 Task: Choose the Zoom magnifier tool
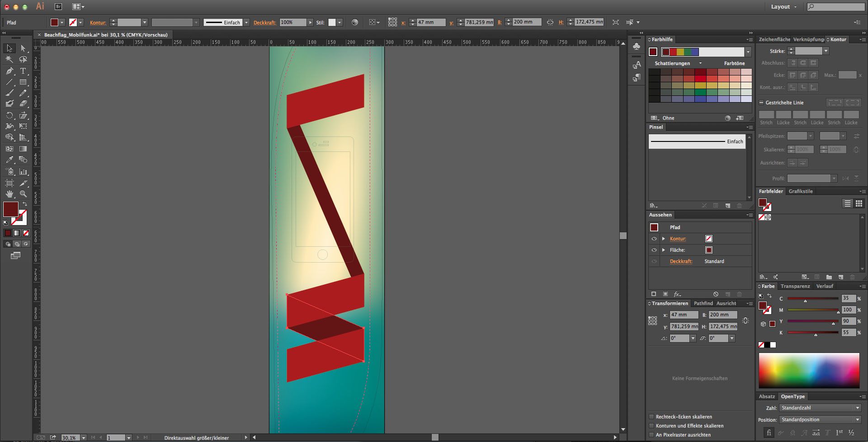[23, 194]
